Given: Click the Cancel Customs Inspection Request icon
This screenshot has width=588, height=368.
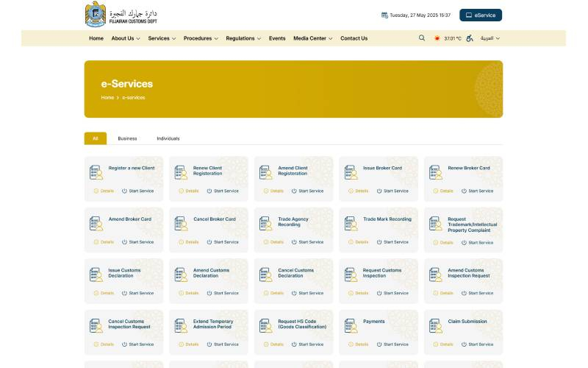Looking at the screenshot, I should click(96, 325).
